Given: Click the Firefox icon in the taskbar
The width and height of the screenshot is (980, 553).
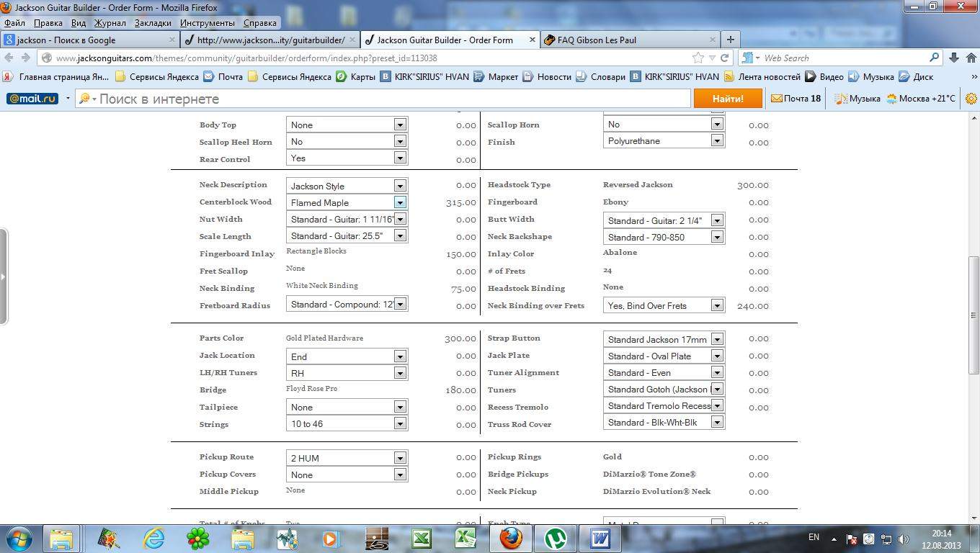Looking at the screenshot, I should click(510, 538).
